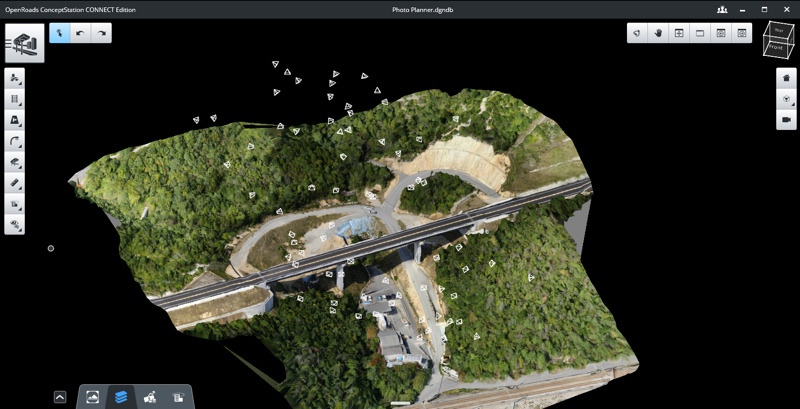Click the Front face of view cube
The height and width of the screenshot is (409, 800).
(776, 47)
